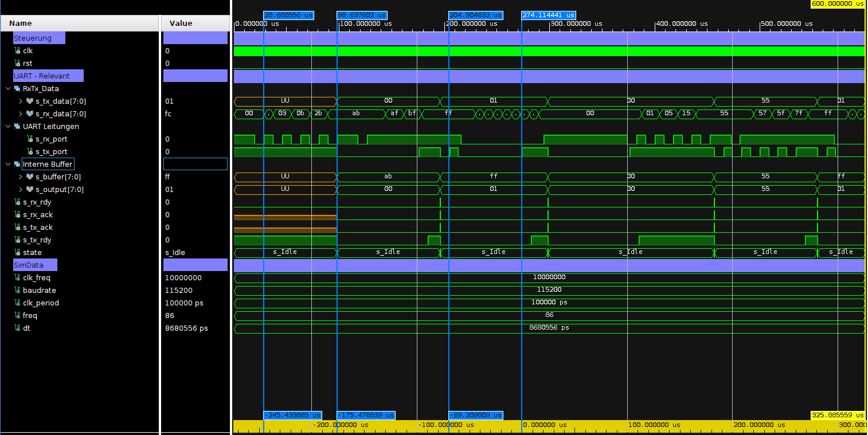The height and width of the screenshot is (435, 868).
Task: Click the clk signal icon
Action: point(17,51)
